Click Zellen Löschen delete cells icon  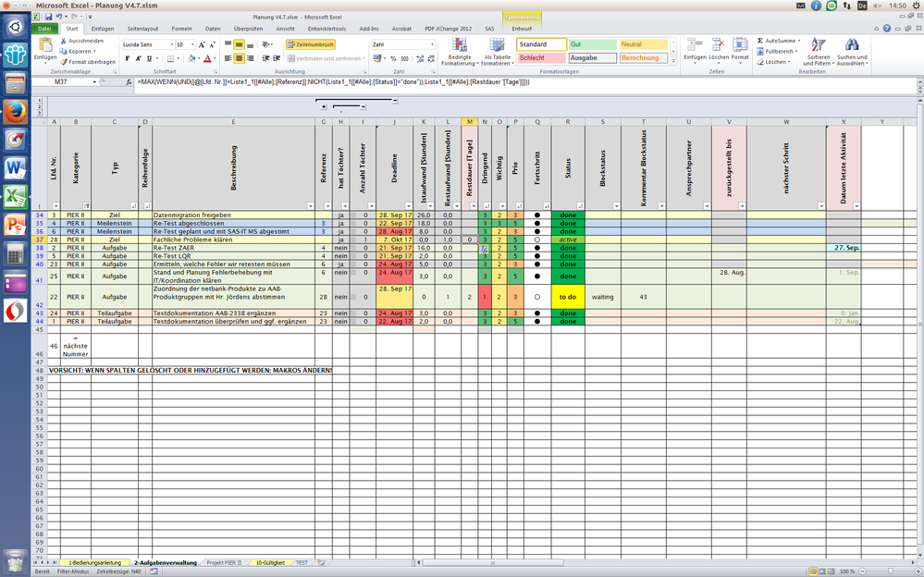[x=719, y=44]
